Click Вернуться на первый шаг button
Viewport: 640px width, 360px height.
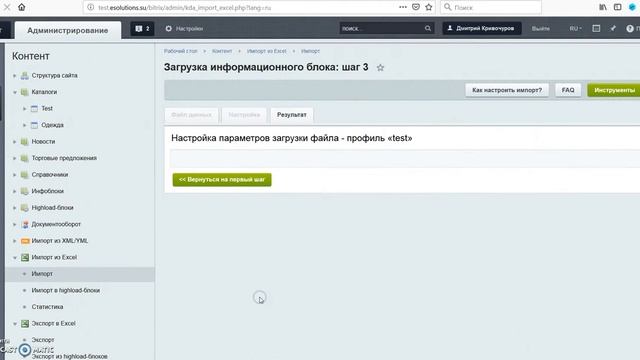coord(222,180)
